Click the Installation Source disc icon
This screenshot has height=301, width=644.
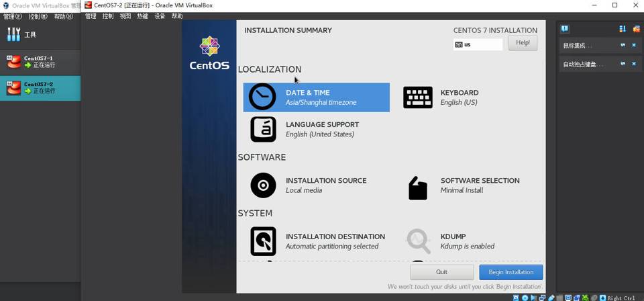263,185
